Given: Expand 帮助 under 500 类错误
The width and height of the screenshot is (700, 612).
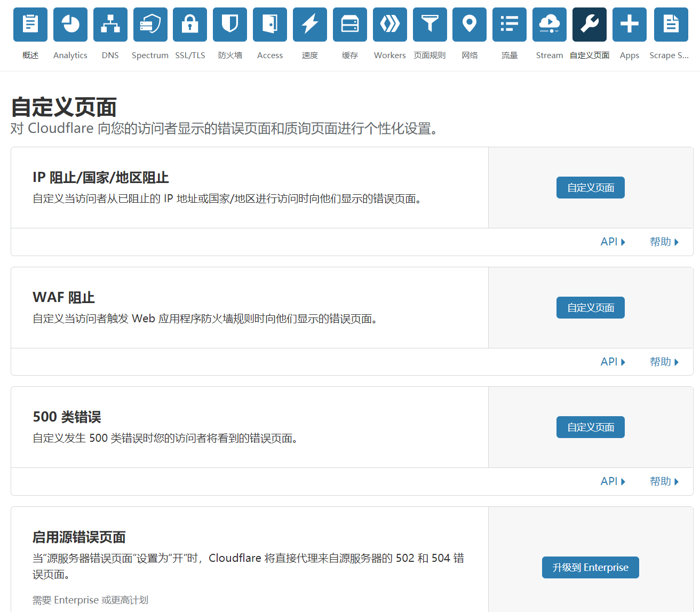Looking at the screenshot, I should (664, 481).
